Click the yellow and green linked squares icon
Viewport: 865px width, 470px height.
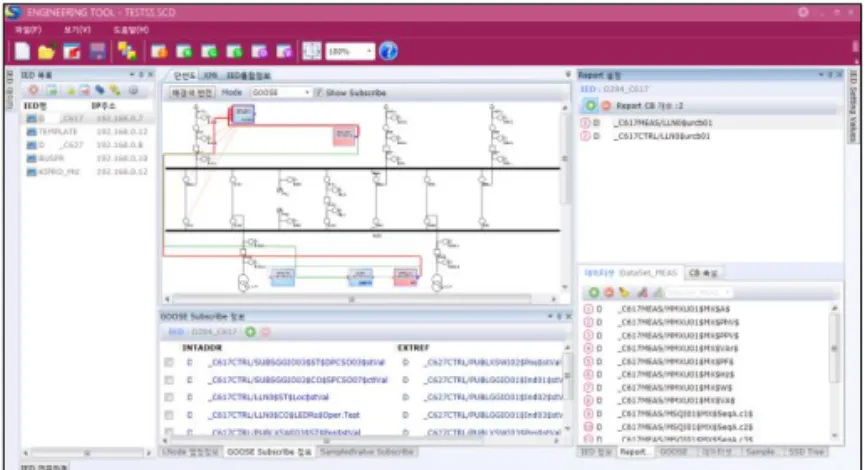(127, 51)
